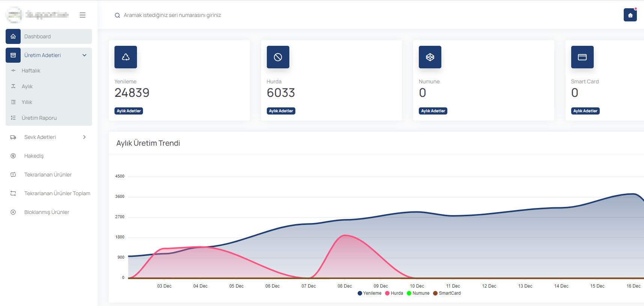Open the Hakediş page
The width and height of the screenshot is (644, 306).
coord(34,156)
